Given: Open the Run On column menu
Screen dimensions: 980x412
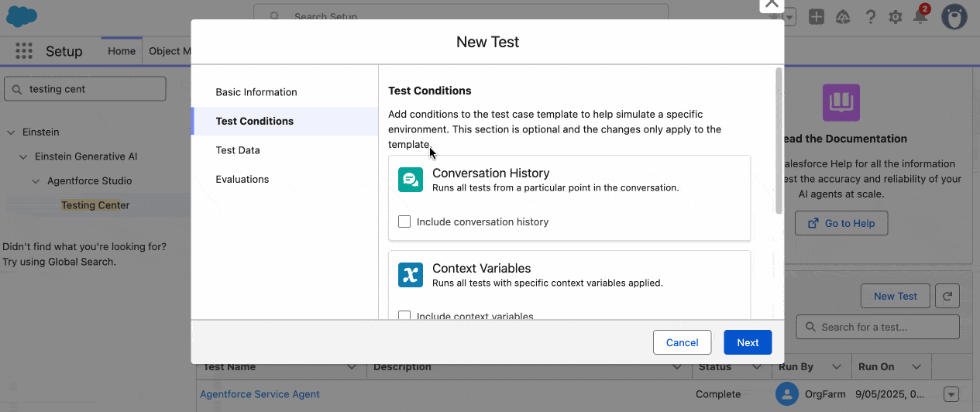Looking at the screenshot, I should pyautogui.click(x=916, y=367).
